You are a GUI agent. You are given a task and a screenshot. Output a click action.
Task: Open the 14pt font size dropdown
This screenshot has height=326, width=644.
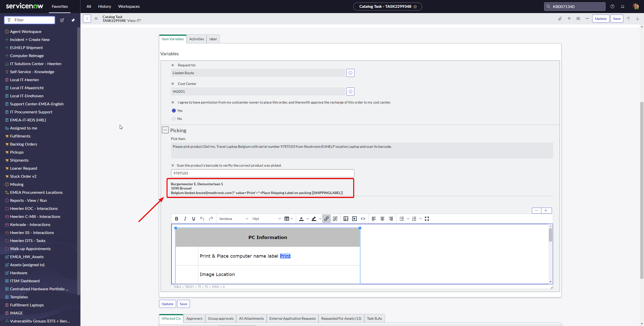coord(266,219)
